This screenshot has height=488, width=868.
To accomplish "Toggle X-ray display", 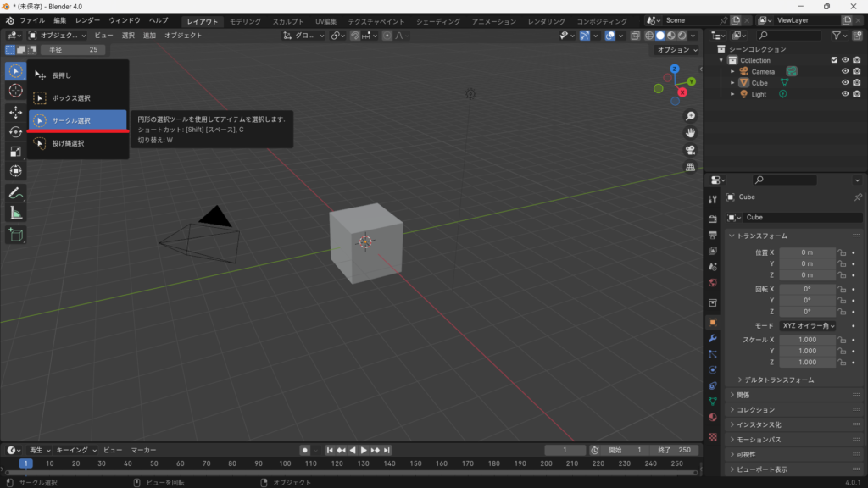I will coord(635,36).
